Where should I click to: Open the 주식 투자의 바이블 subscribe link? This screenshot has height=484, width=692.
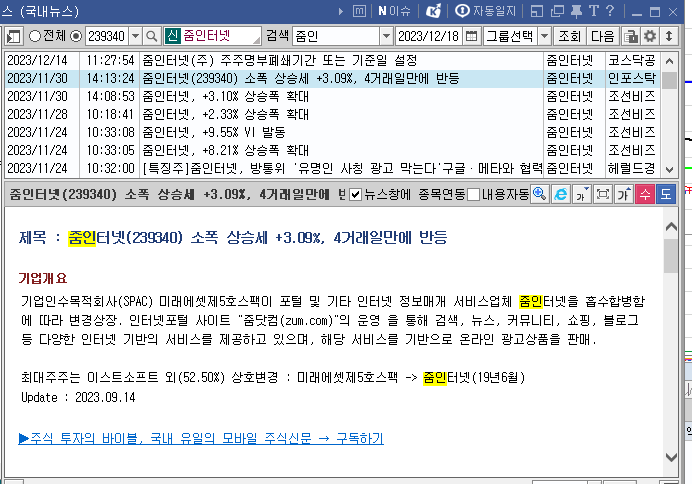pyautogui.click(x=201, y=439)
